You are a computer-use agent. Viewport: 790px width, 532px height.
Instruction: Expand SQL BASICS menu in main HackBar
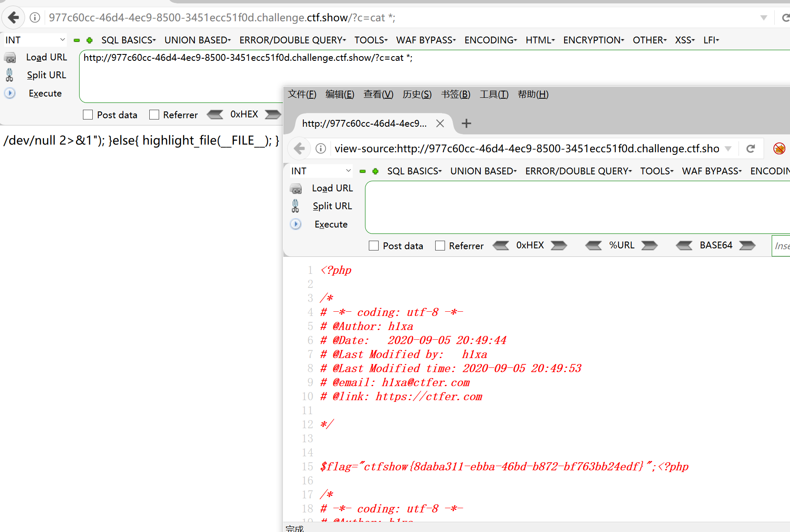pos(128,40)
